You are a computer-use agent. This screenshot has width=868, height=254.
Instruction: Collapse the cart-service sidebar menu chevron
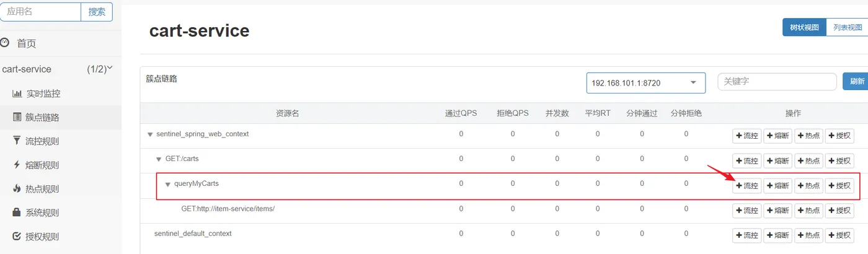click(110, 68)
